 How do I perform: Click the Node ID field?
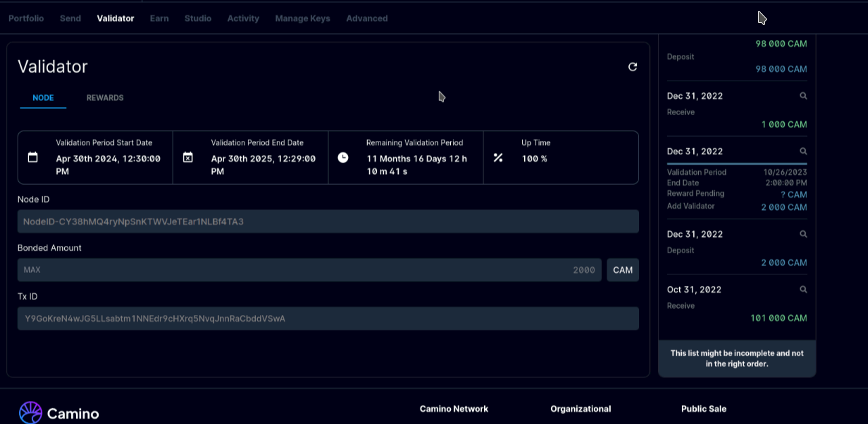tap(328, 221)
